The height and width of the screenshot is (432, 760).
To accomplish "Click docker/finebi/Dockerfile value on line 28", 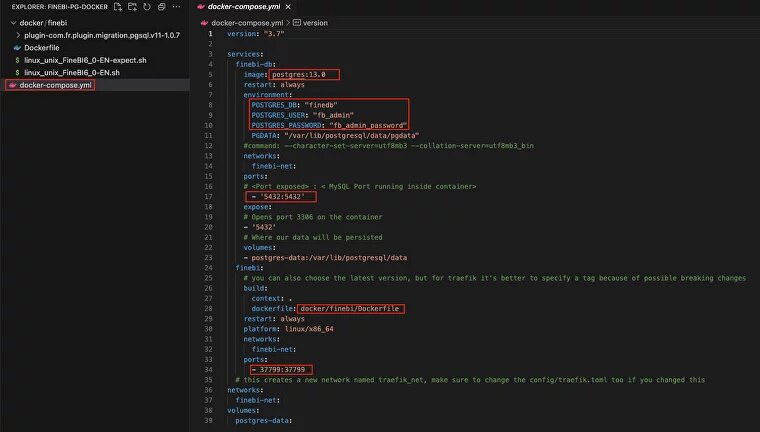I will (349, 309).
